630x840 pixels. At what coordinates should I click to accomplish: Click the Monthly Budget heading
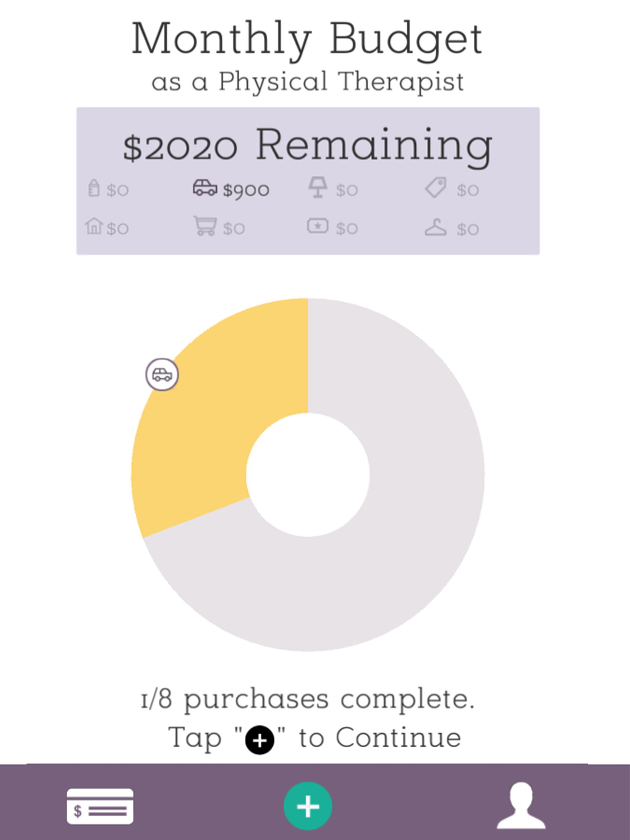(307, 40)
